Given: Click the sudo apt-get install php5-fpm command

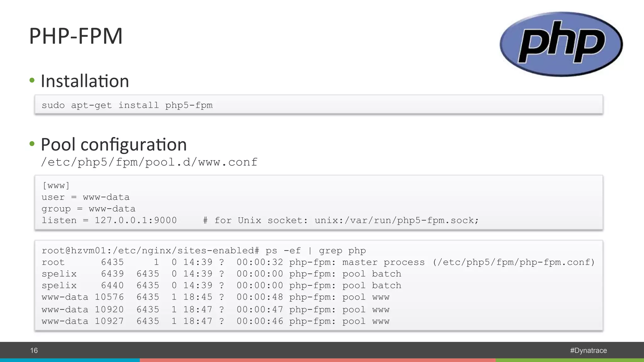Looking at the screenshot, I should click(127, 105).
